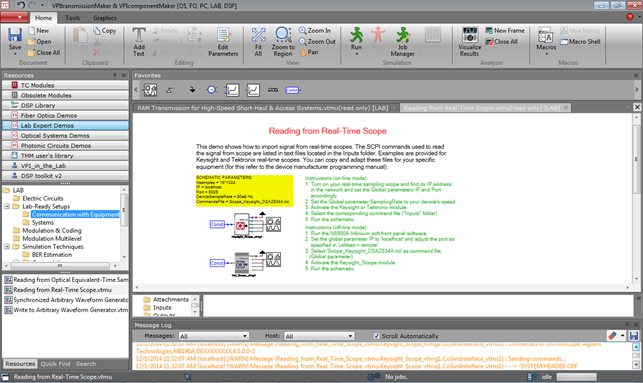The image size is (643, 383).
Task: Open VPI_in_the_Lab resource
Action: [x=65, y=166]
